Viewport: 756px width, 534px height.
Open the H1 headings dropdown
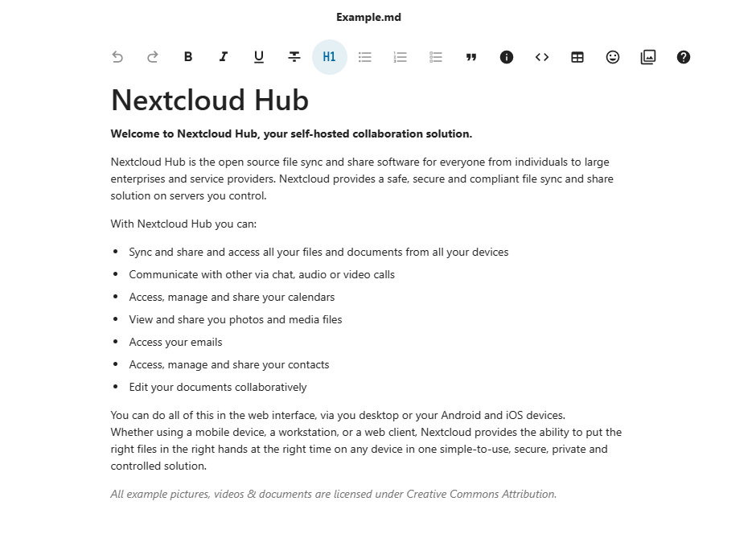(x=330, y=57)
